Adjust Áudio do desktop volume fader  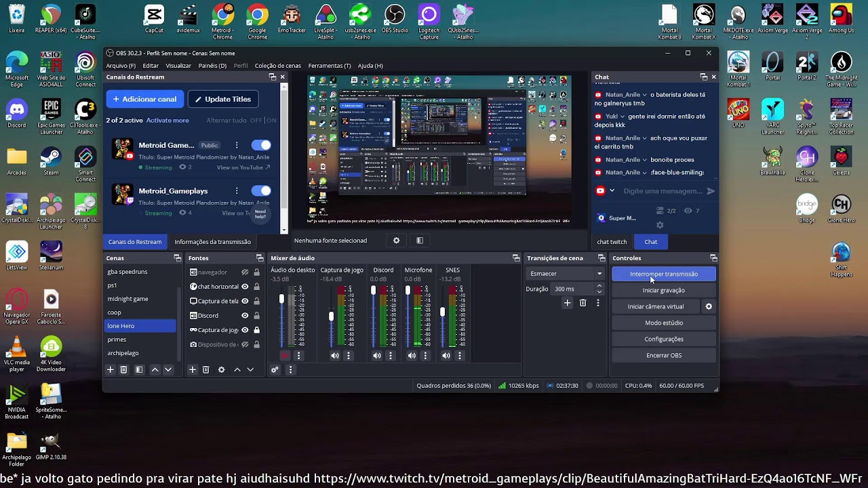point(281,299)
